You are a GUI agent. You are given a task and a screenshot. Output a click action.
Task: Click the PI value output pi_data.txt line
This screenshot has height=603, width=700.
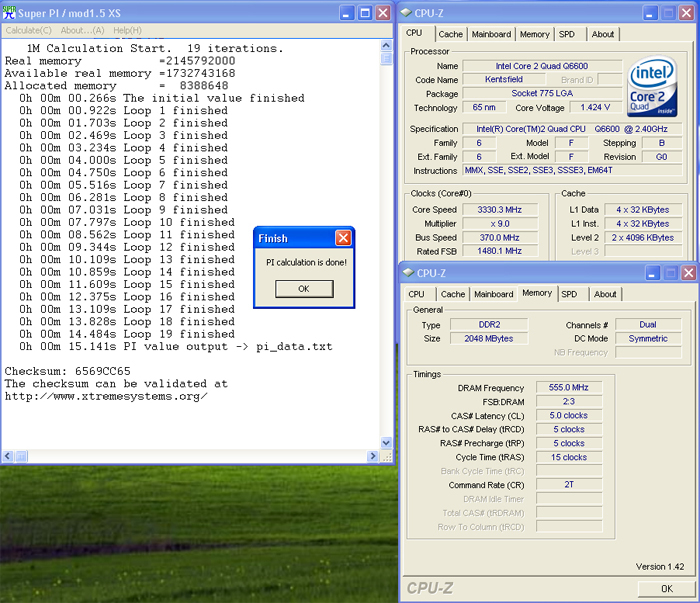176,346
